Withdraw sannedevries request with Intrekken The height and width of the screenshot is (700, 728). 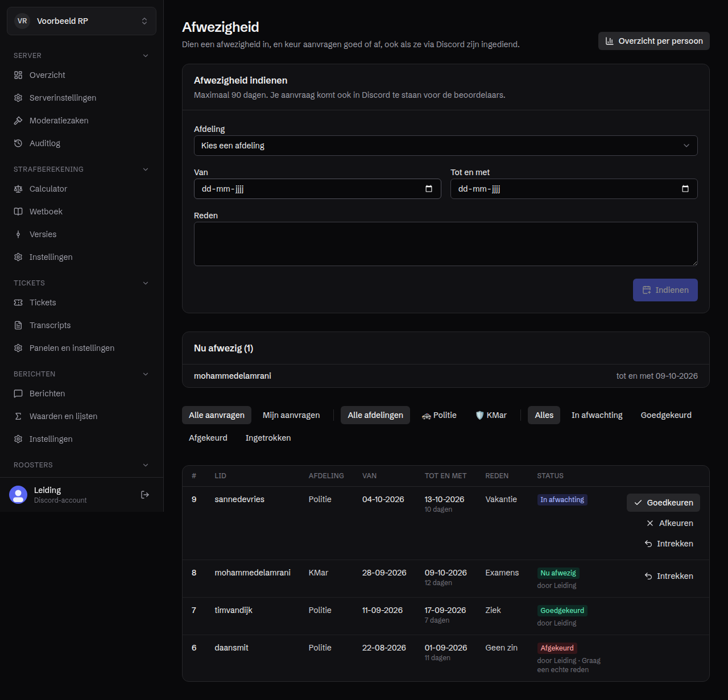pos(668,544)
